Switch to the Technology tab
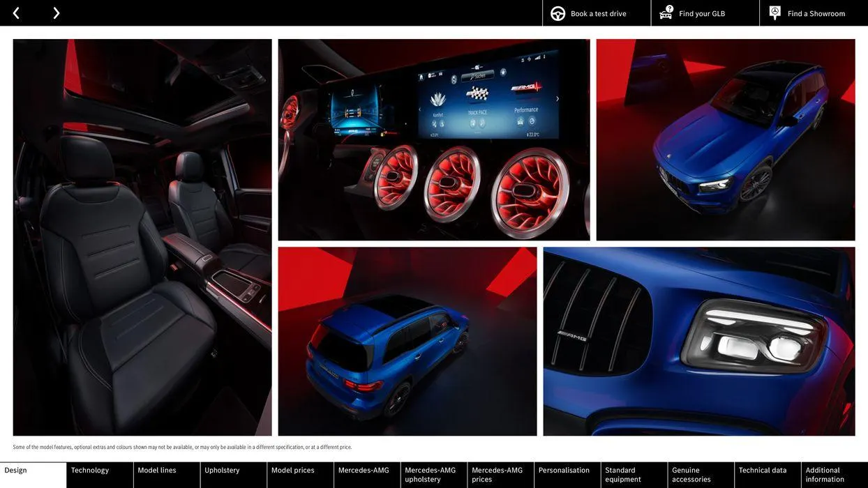The height and width of the screenshot is (488, 868). (x=90, y=469)
